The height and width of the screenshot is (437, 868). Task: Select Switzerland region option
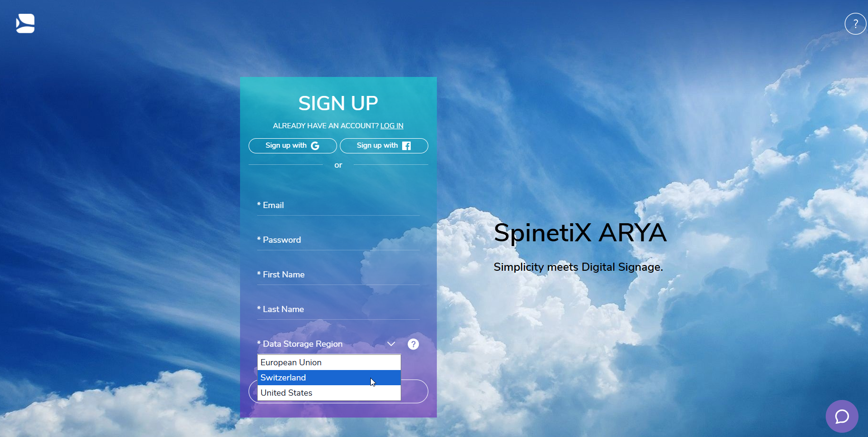click(329, 378)
